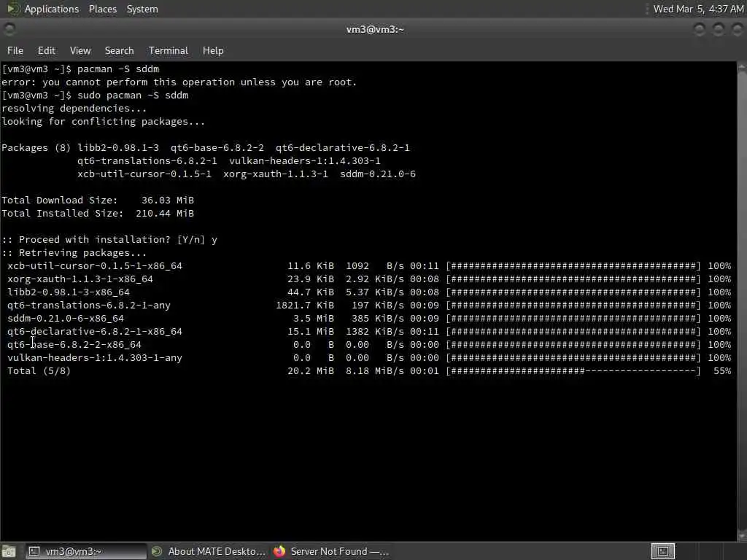Click the vulkan-headers-1:1.4.303-1-any download row
The image size is (747, 560).
(x=369, y=357)
